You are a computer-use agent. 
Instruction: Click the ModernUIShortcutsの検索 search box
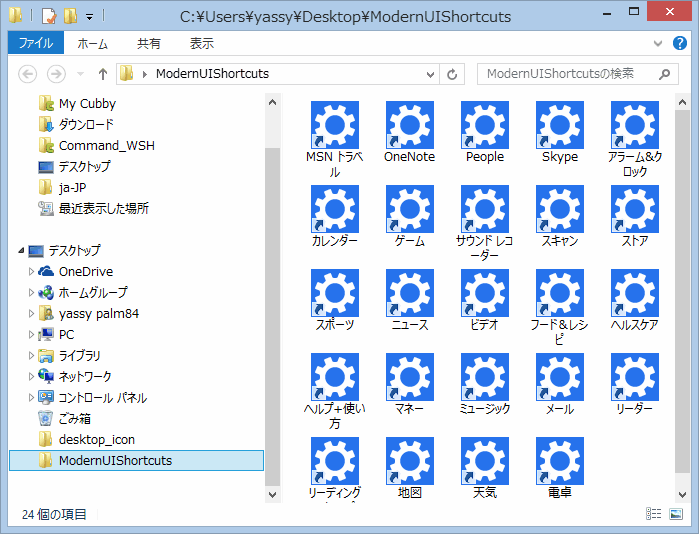578,74
